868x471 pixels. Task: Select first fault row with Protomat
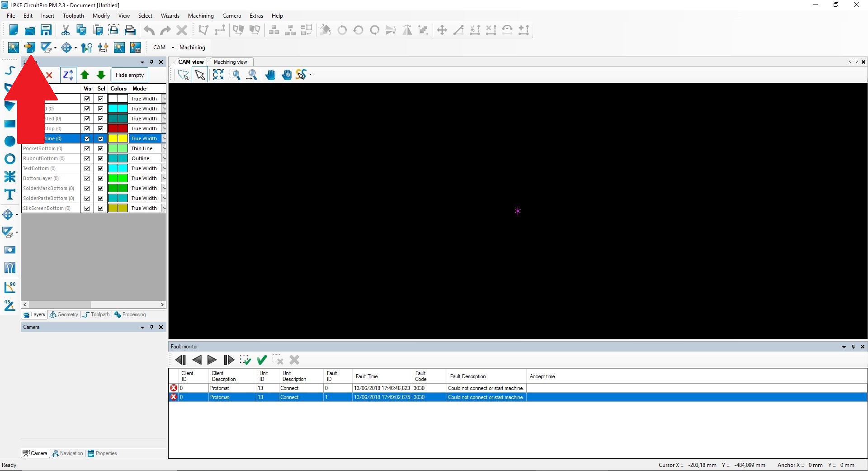coord(220,388)
